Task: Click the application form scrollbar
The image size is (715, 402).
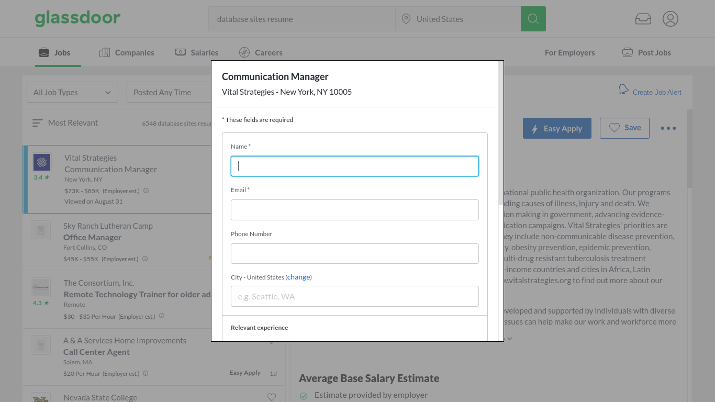Action: pos(500,132)
